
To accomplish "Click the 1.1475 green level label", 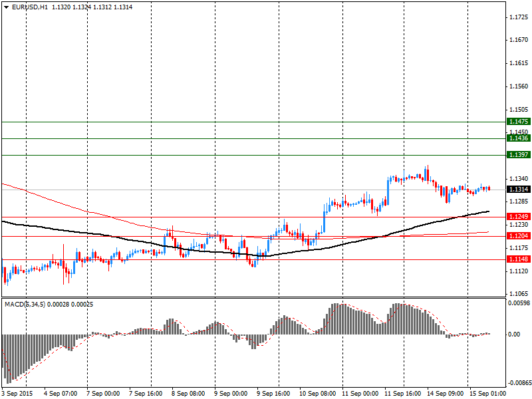I will tap(519, 122).
